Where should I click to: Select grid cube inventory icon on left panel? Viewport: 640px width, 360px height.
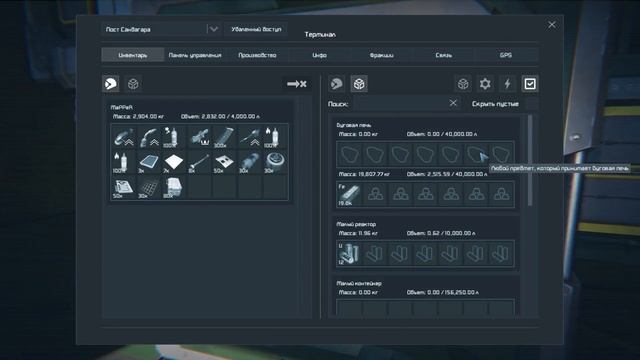coord(133,84)
